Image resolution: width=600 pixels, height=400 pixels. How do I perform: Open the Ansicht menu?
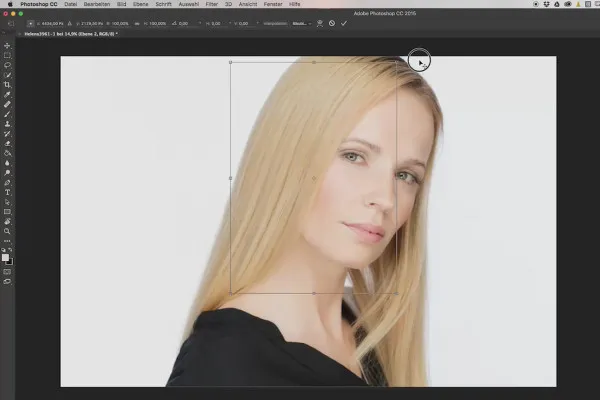point(248,4)
